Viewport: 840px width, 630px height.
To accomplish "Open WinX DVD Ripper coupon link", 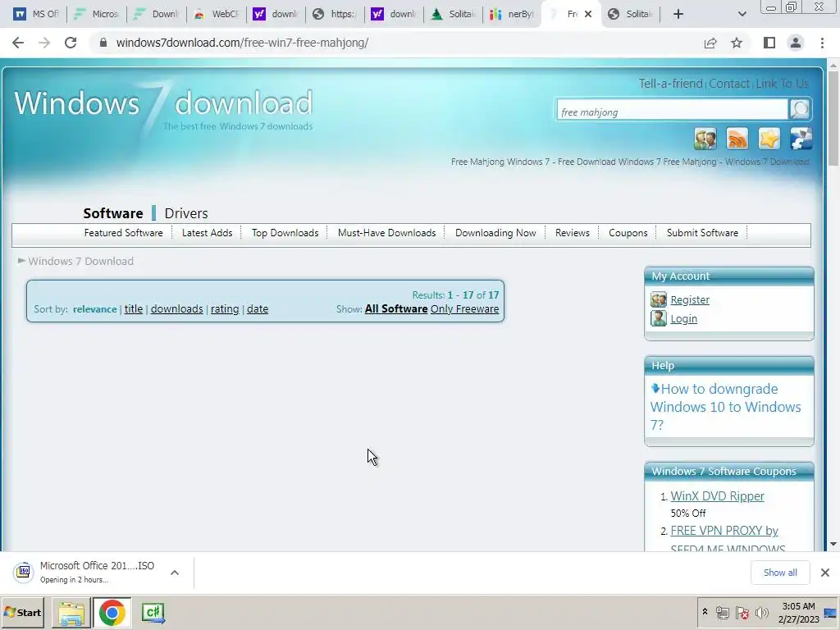I will [x=717, y=496].
